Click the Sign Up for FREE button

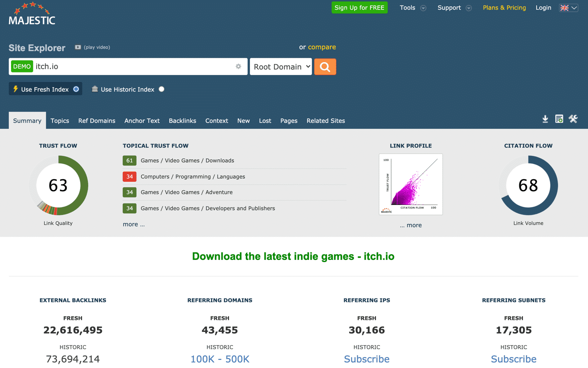click(359, 8)
